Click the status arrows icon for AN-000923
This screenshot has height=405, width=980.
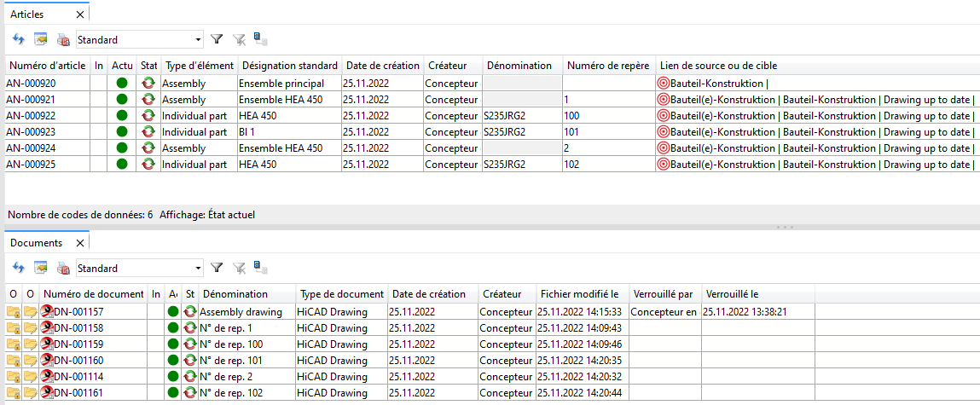click(x=148, y=132)
